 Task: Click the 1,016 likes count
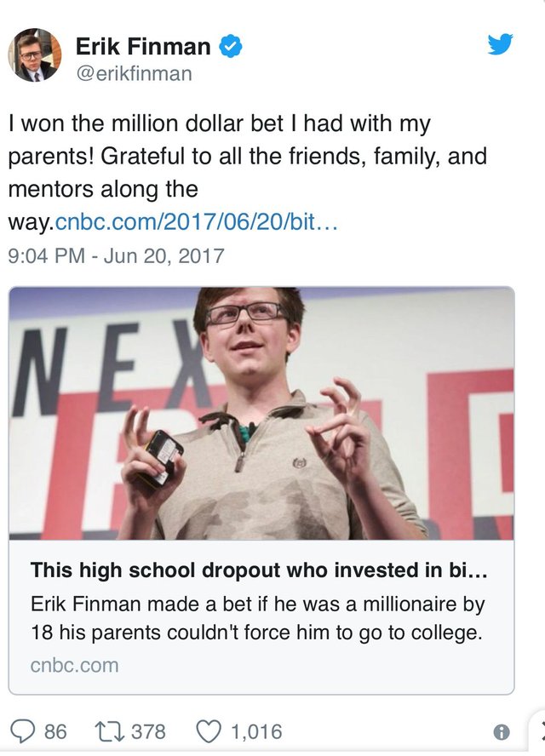(x=255, y=731)
